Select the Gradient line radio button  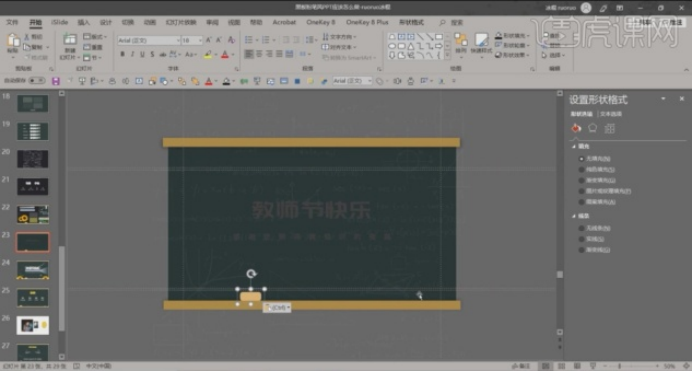pos(581,250)
